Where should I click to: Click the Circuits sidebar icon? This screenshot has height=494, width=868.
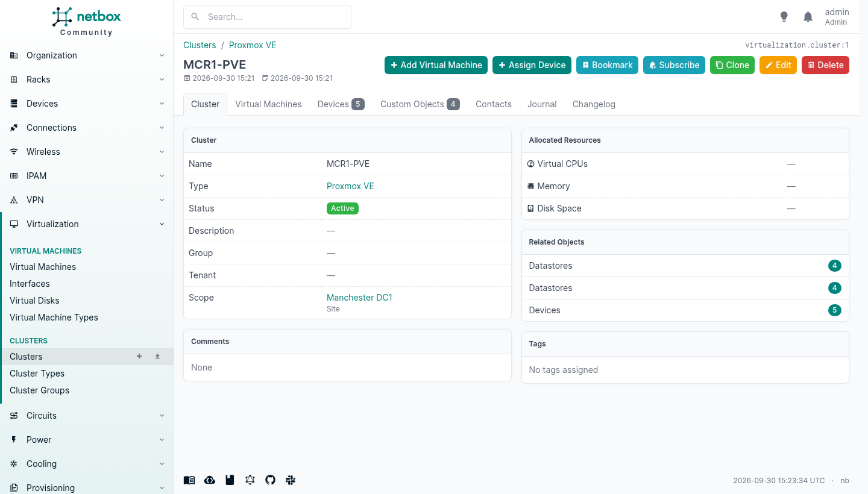tap(14, 416)
